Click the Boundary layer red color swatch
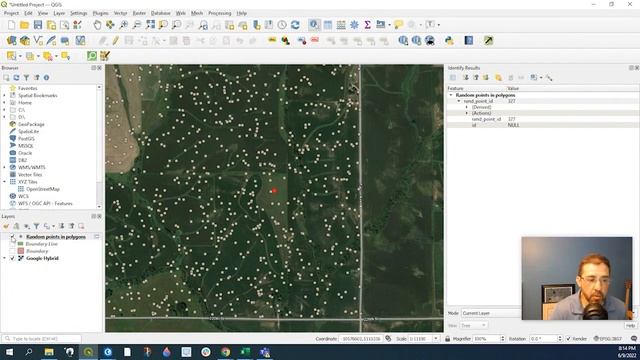The height and width of the screenshot is (360, 640). (x=21, y=251)
